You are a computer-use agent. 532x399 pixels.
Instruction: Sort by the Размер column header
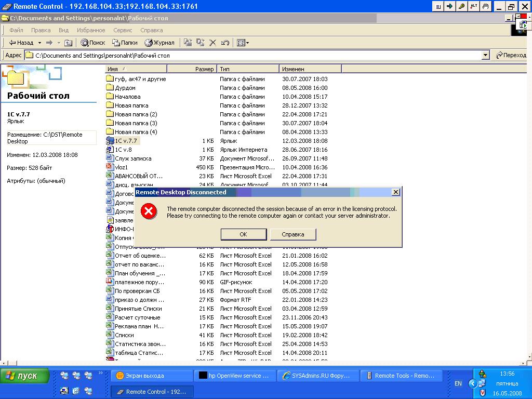(x=192, y=69)
